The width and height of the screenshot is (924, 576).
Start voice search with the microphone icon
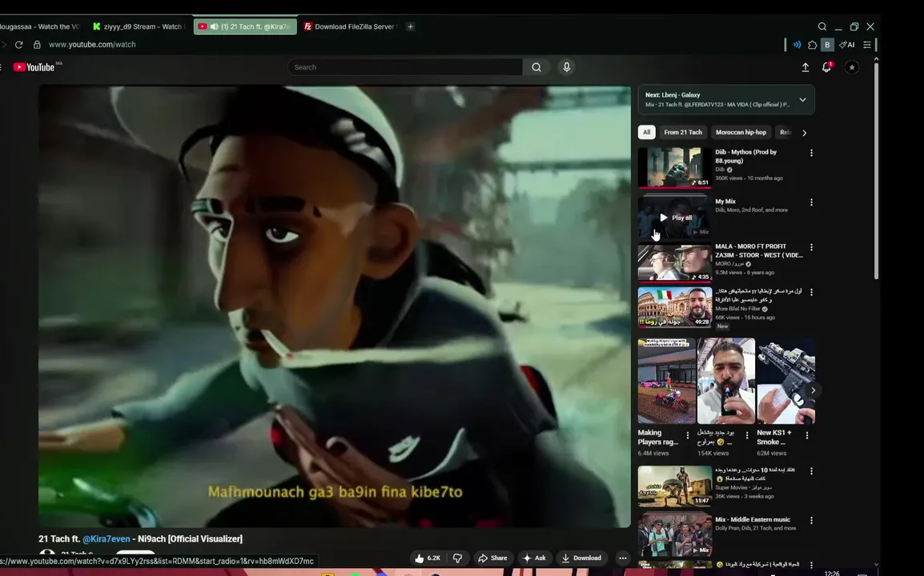(x=567, y=67)
